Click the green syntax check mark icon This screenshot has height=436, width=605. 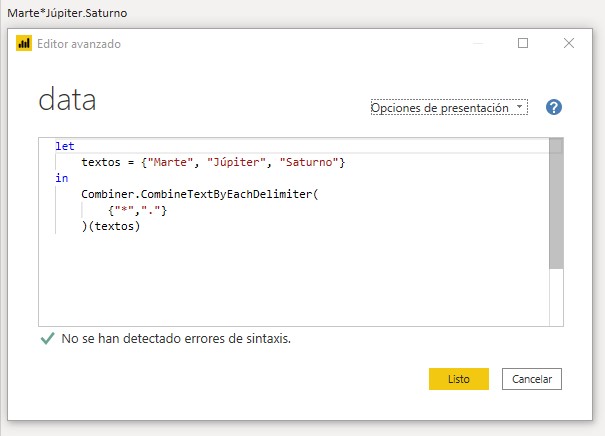pos(47,339)
